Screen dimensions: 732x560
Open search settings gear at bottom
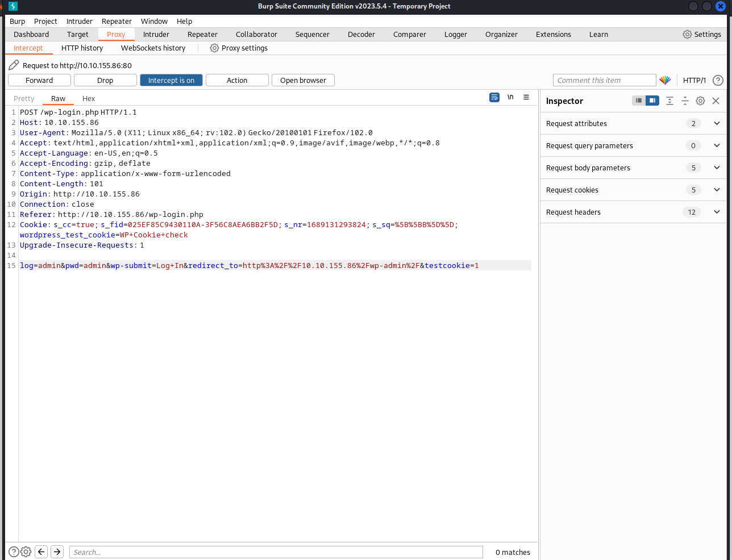tap(26, 551)
